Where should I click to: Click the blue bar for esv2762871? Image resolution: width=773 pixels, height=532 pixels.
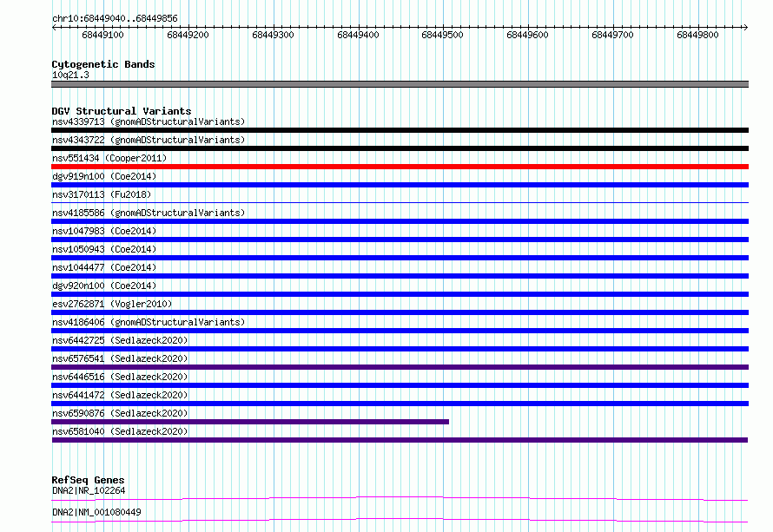coord(400,312)
